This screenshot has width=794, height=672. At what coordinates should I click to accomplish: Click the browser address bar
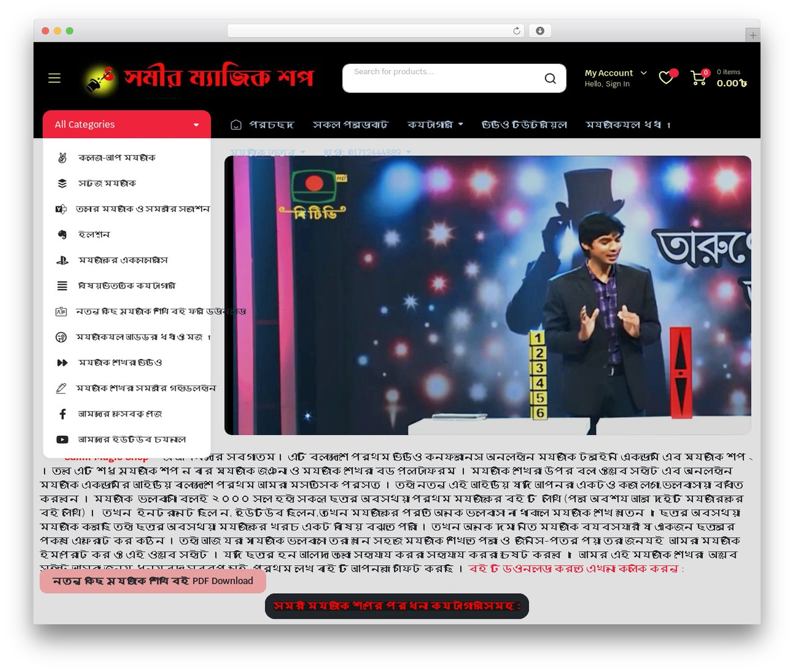click(375, 31)
